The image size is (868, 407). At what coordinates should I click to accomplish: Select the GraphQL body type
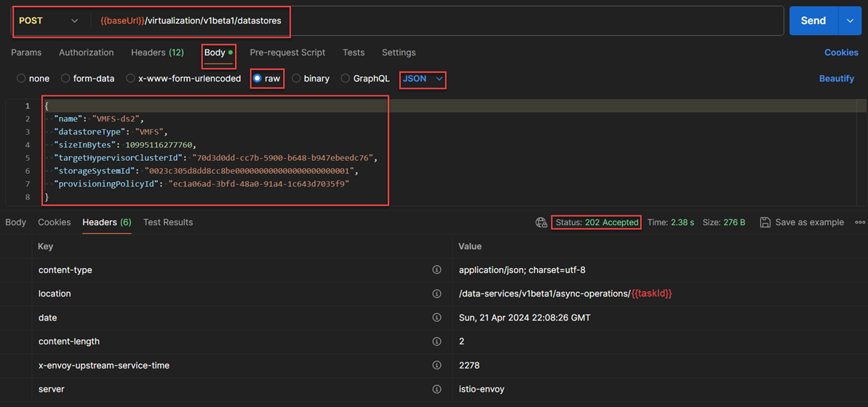point(345,79)
